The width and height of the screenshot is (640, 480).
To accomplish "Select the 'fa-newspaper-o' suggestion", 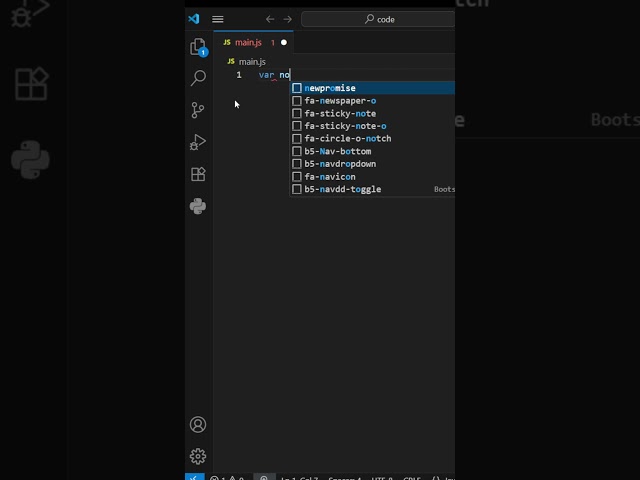I will [x=372, y=101].
